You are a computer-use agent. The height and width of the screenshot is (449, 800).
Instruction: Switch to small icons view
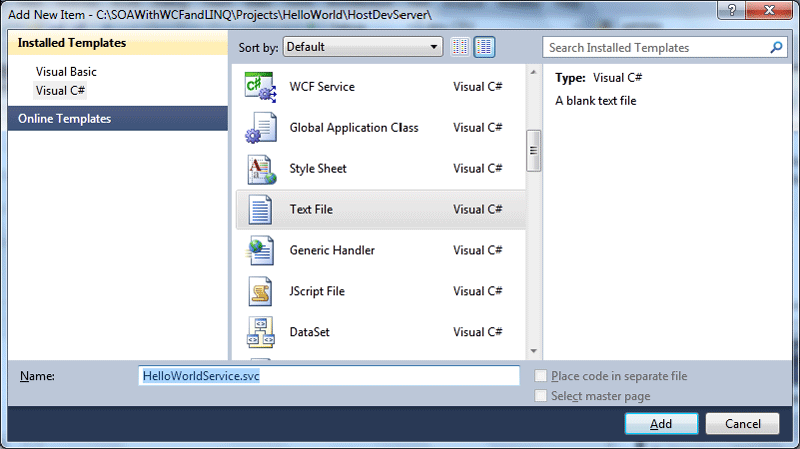[461, 47]
